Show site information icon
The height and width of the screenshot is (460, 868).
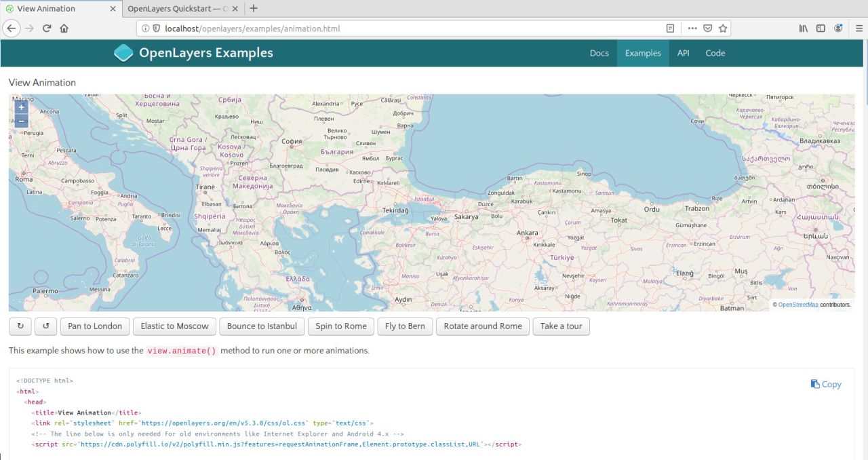[146, 28]
